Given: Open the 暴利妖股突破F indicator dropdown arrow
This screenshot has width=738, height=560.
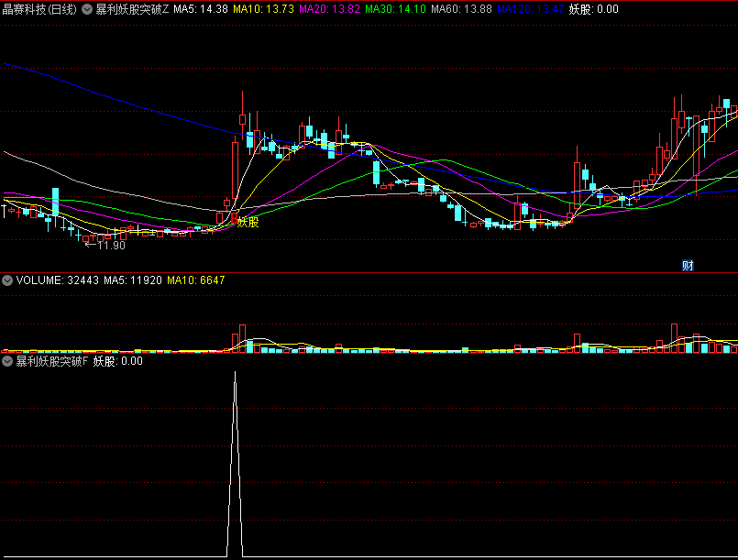Looking at the screenshot, I should point(7,361).
